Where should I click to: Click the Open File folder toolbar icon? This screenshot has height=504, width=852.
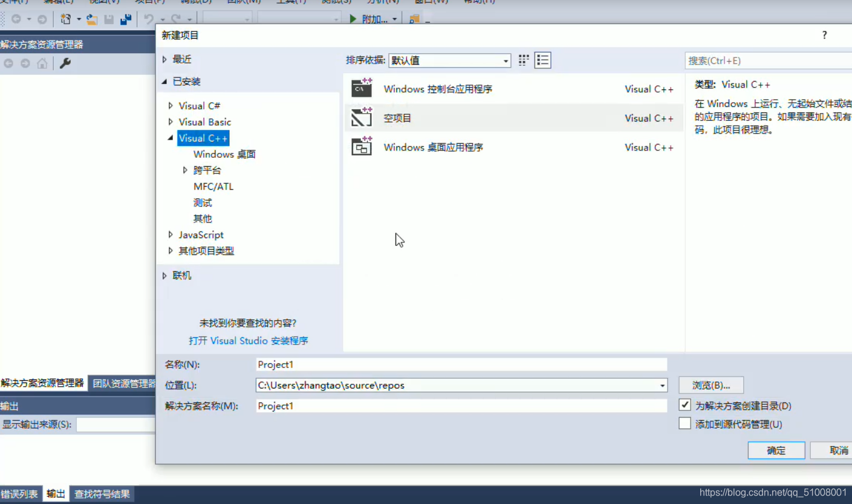click(x=92, y=19)
